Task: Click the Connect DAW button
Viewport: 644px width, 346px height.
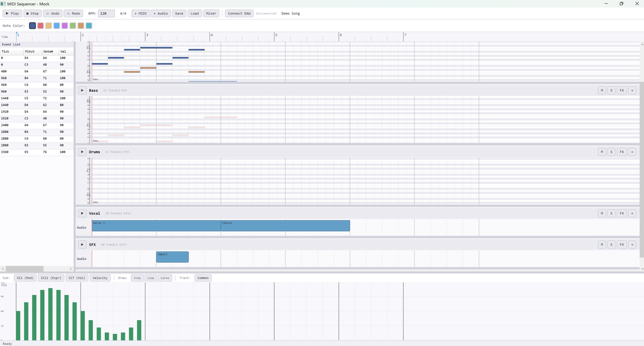Action: coord(239,13)
